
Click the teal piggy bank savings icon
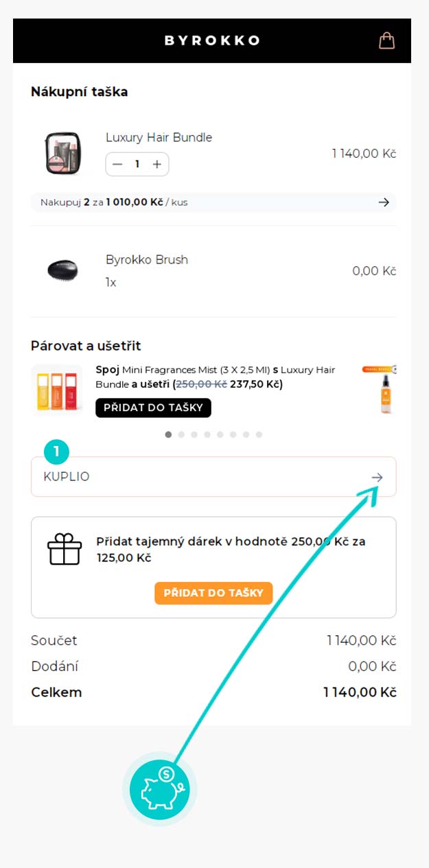pyautogui.click(x=159, y=789)
